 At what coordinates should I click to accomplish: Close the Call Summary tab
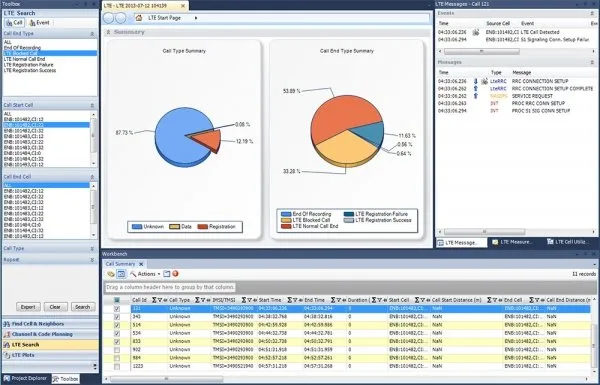[141, 264]
